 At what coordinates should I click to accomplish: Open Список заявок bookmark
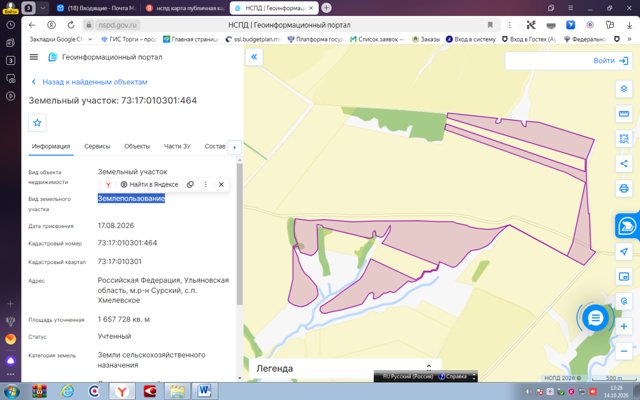(378, 39)
